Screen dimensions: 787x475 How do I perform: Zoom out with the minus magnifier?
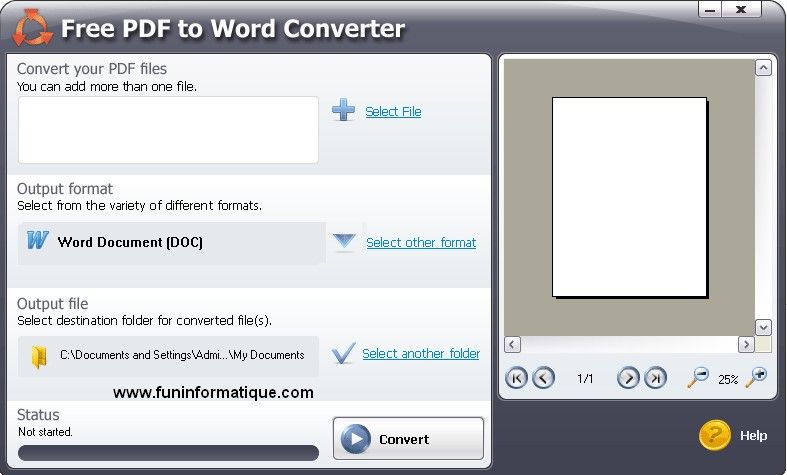click(x=698, y=378)
